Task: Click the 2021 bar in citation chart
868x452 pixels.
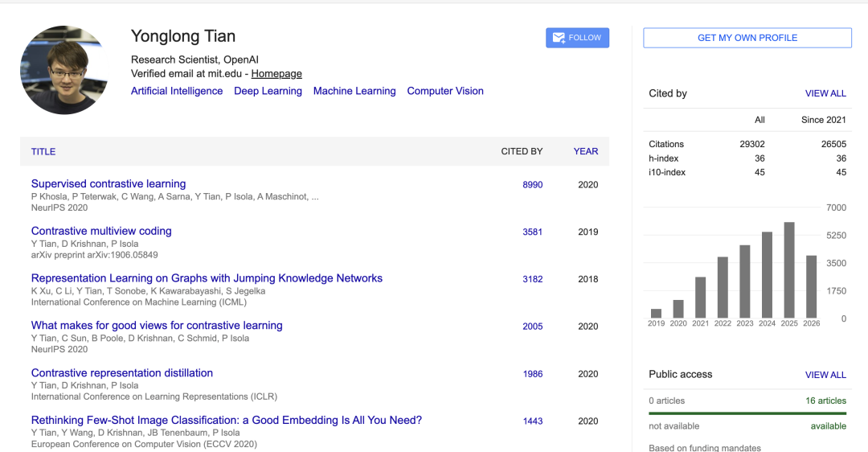Action: [x=700, y=298]
